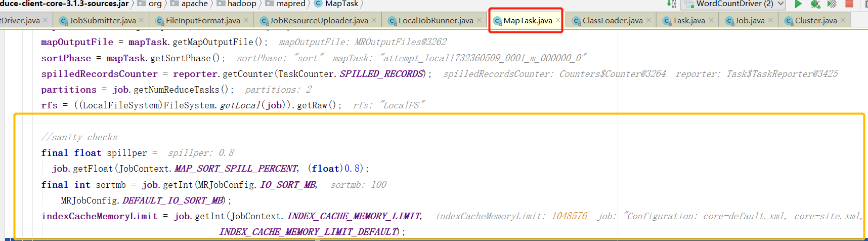Viewport: 868px width, 241px height.
Task: Click the class icon on JobSubmitter.java tab
Action: tap(64, 21)
